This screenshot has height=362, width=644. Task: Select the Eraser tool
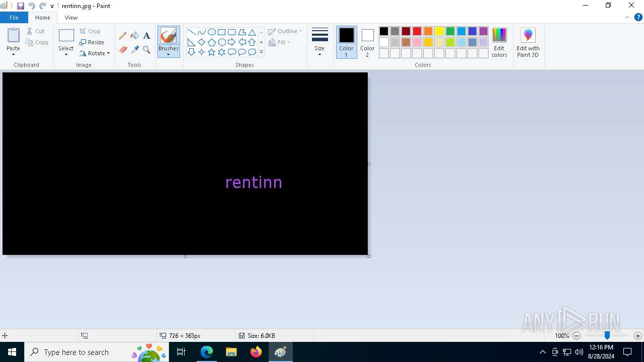(x=123, y=50)
